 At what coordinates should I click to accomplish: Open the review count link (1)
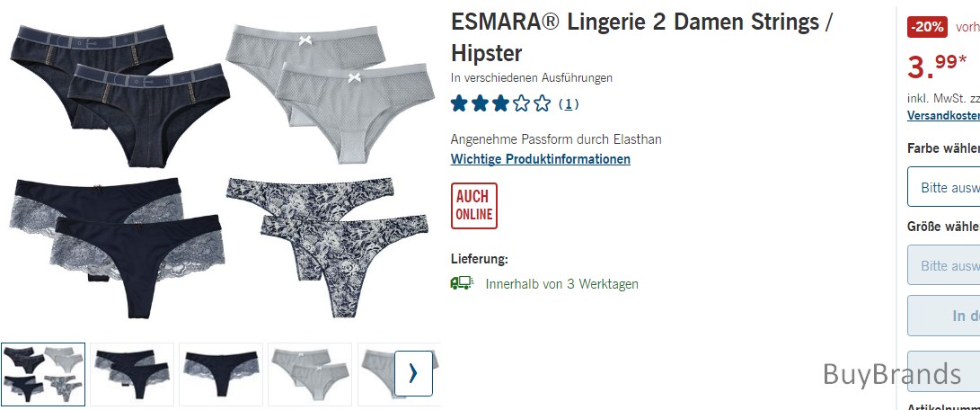click(568, 104)
